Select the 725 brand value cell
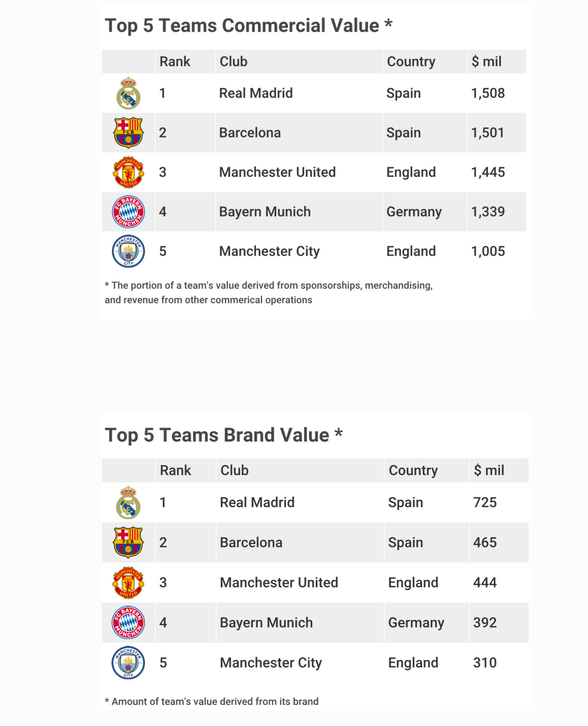This screenshot has height=726, width=588. pyautogui.click(x=485, y=503)
